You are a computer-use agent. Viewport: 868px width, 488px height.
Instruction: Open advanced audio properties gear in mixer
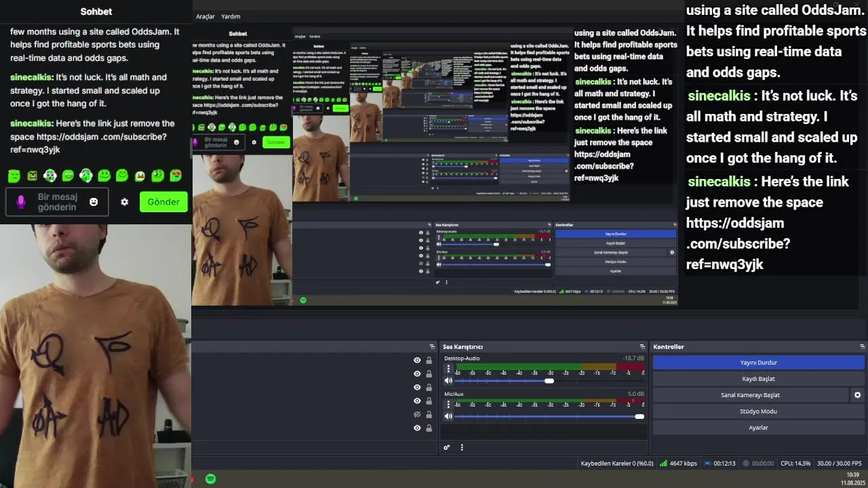coord(446,447)
